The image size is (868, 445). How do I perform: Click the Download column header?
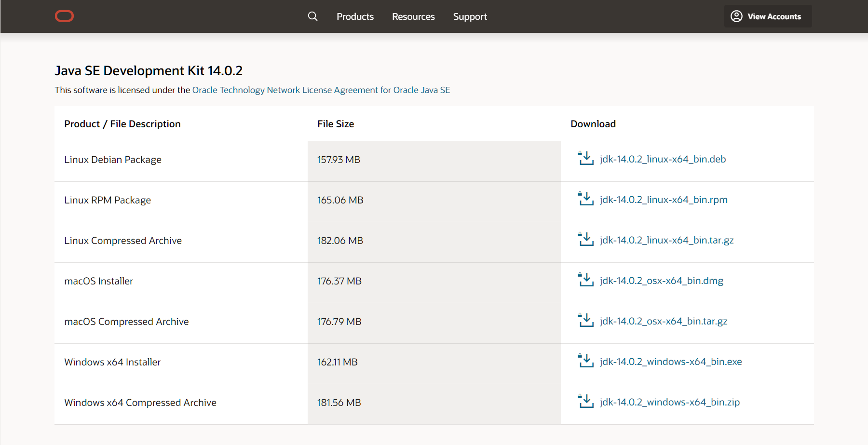(x=593, y=124)
